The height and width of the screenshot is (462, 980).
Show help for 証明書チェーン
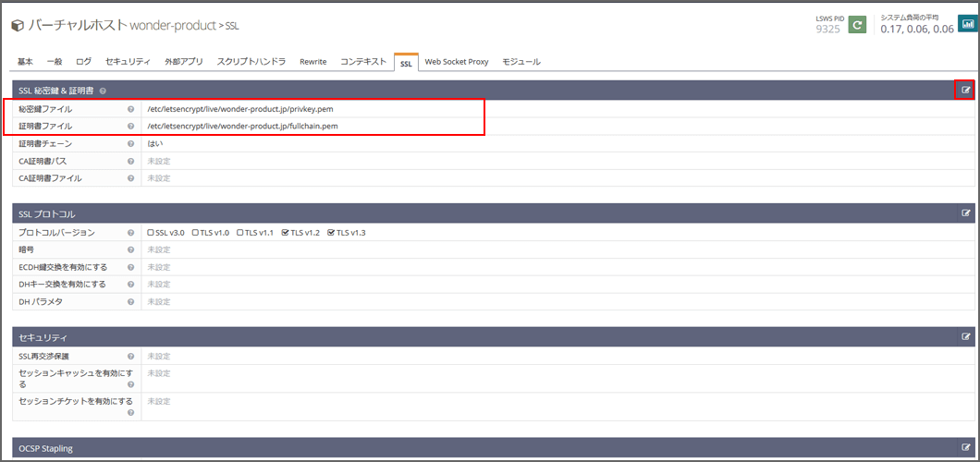(x=131, y=144)
